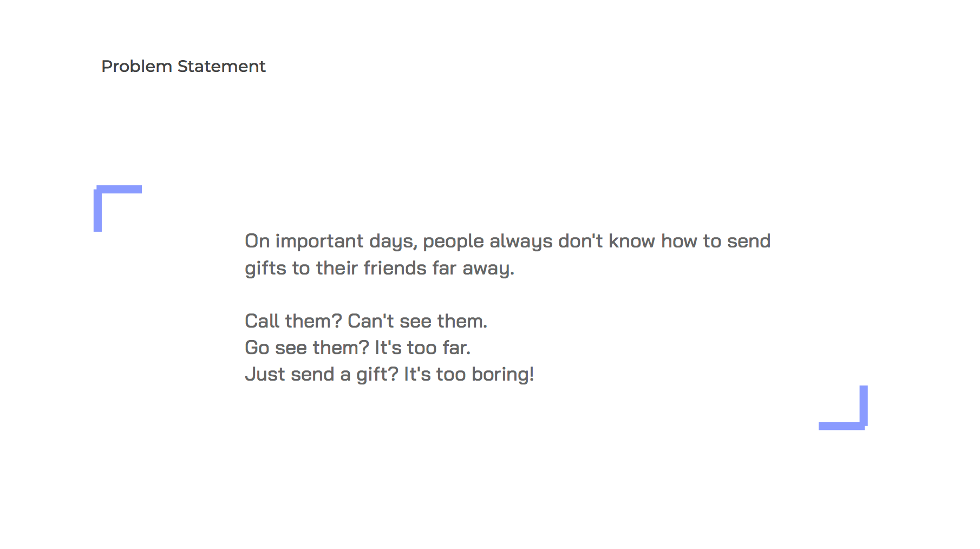Click the phrase "Can't see them."
The image size is (980, 549).
417,321
